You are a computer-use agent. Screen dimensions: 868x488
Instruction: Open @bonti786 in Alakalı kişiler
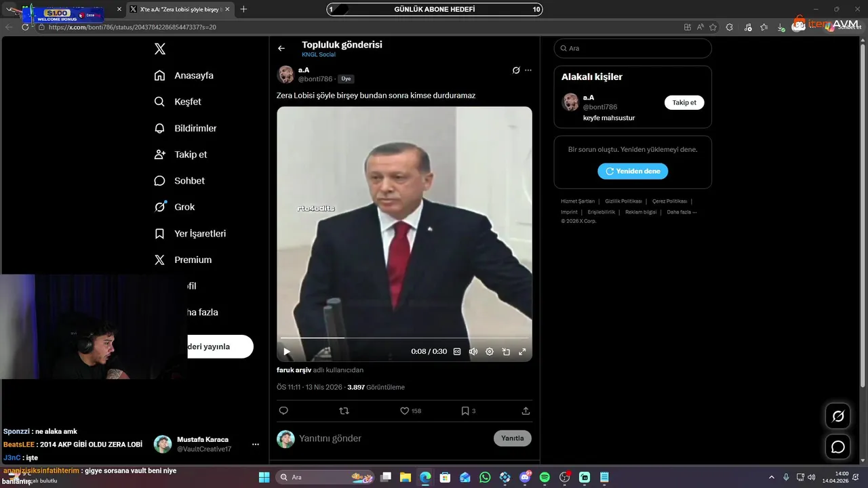tap(600, 107)
